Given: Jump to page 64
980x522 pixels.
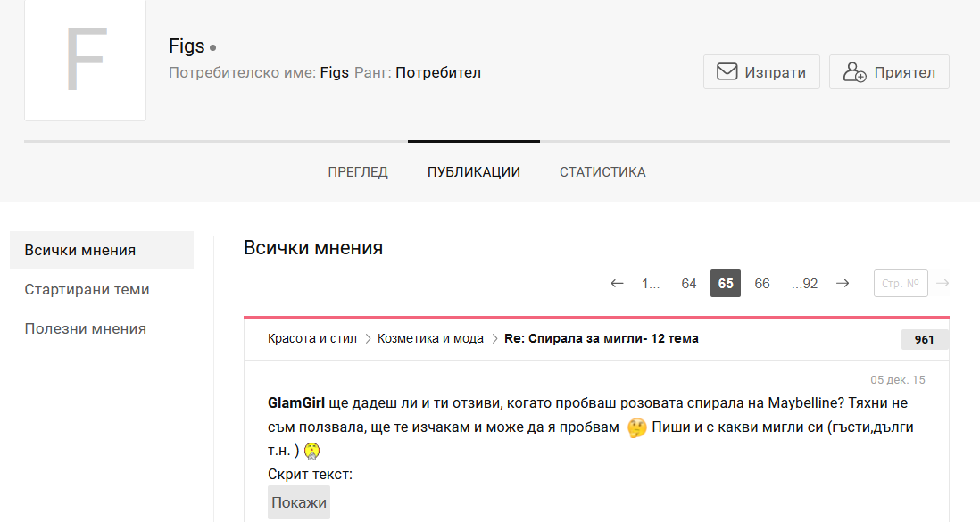Looking at the screenshot, I should (x=688, y=284).
